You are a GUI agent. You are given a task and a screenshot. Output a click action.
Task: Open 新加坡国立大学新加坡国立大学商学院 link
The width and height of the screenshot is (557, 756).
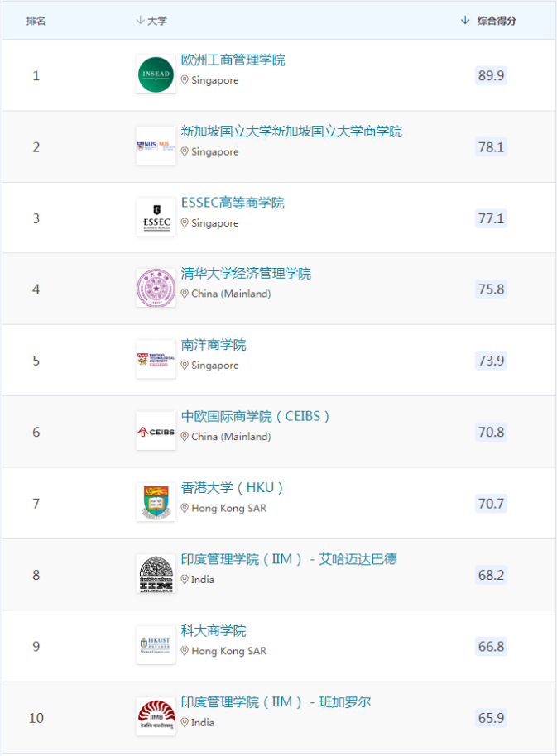click(291, 132)
